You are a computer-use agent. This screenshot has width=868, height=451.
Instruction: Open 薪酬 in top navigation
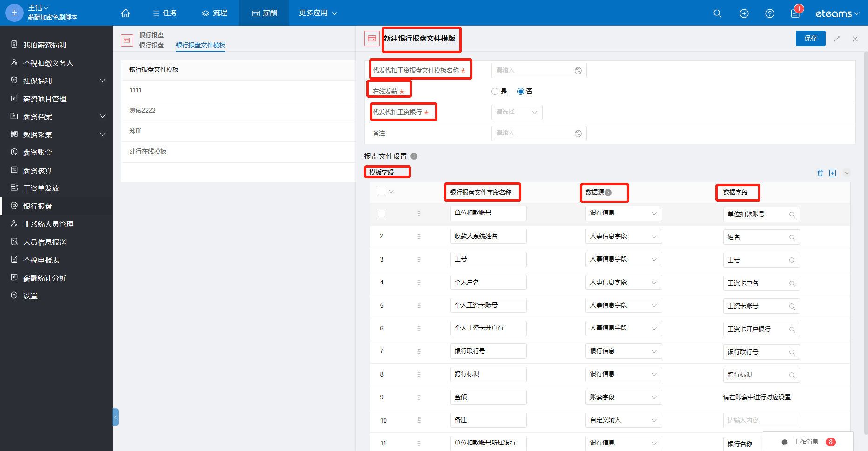[x=264, y=13]
